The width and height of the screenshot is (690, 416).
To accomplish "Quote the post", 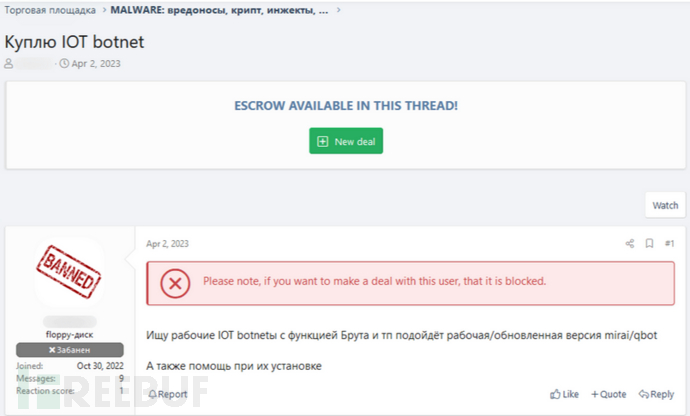I will pos(609,394).
